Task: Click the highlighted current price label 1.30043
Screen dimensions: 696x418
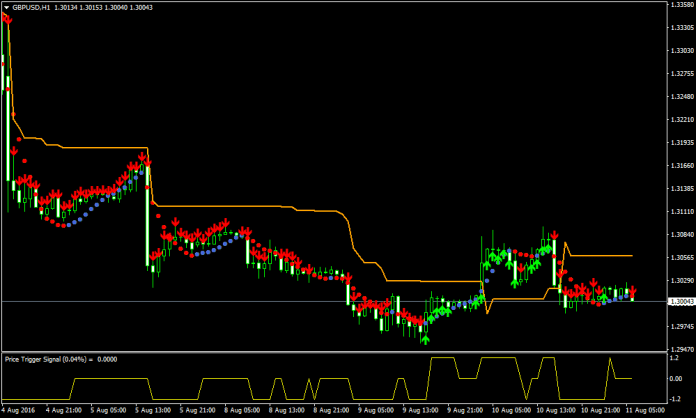Action: 679,301
